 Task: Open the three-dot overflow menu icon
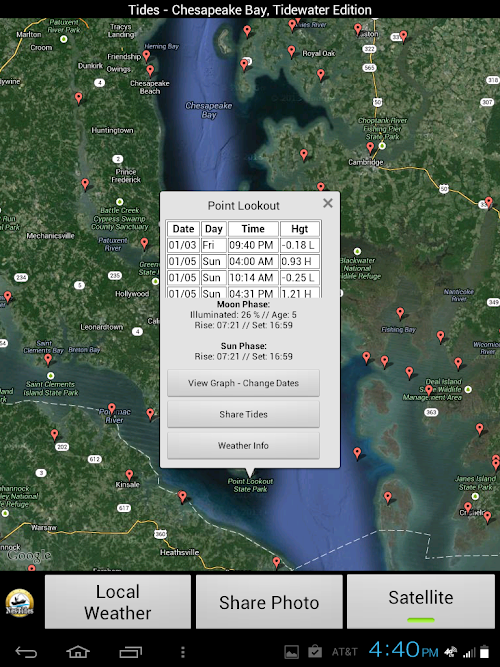183,652
